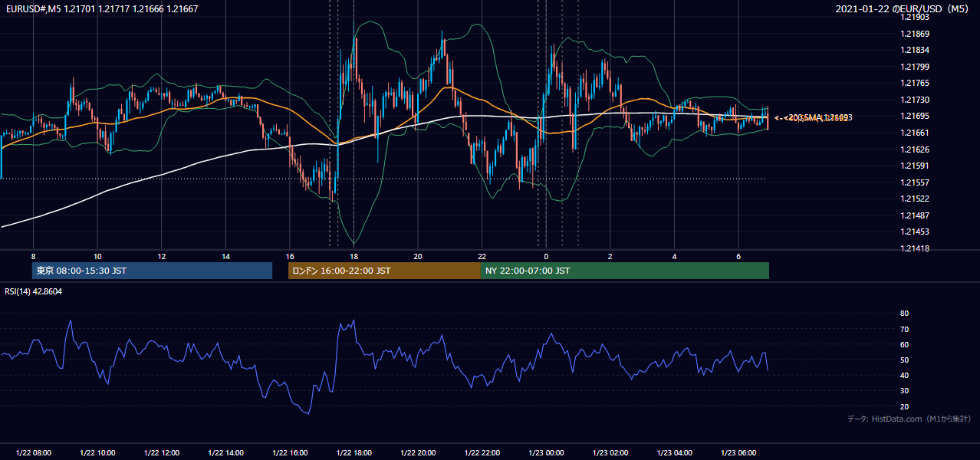Click RSI scale level 20
This screenshot has height=460, width=980.
pos(905,406)
